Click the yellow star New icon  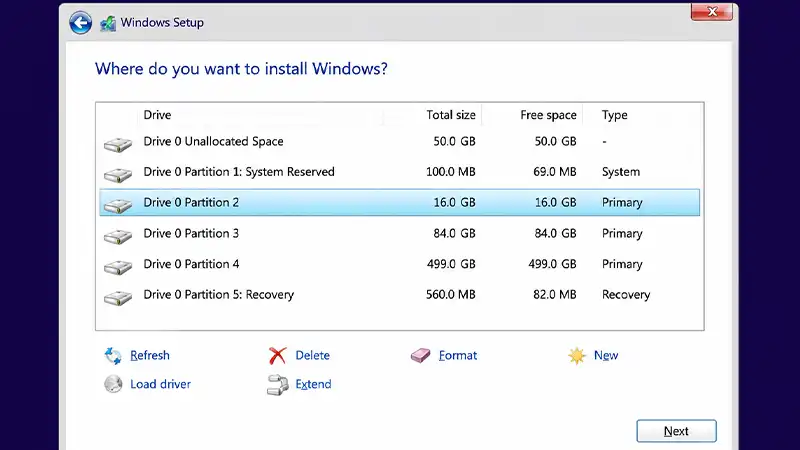tap(577, 356)
